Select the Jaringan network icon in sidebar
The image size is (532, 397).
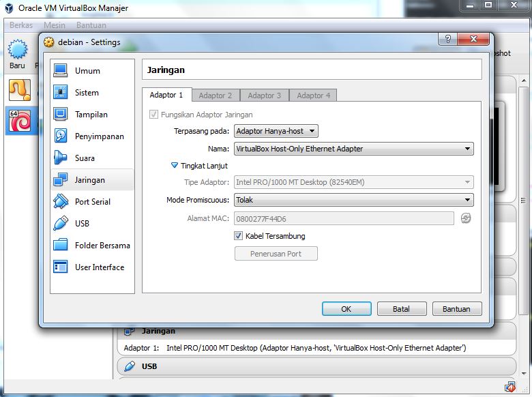[x=61, y=180]
